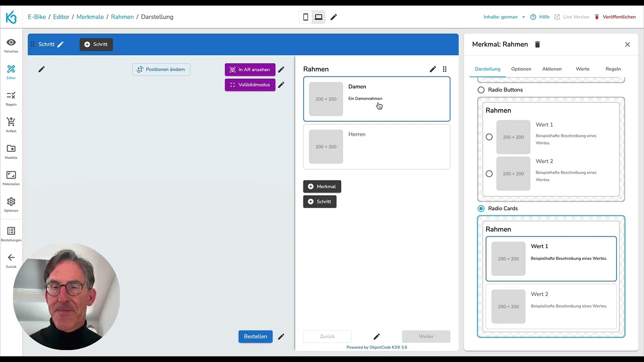The height and width of the screenshot is (362, 644).
Task: Click Herren 200 × 200 placeholder image
Action: [326, 147]
